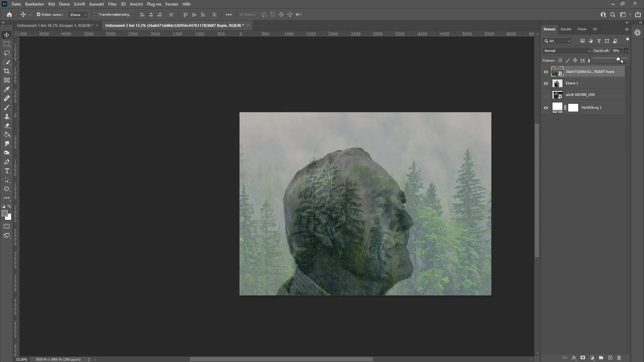Select the Move tool in toolbar
Image resolution: width=644 pixels, height=362 pixels.
coord(7,35)
